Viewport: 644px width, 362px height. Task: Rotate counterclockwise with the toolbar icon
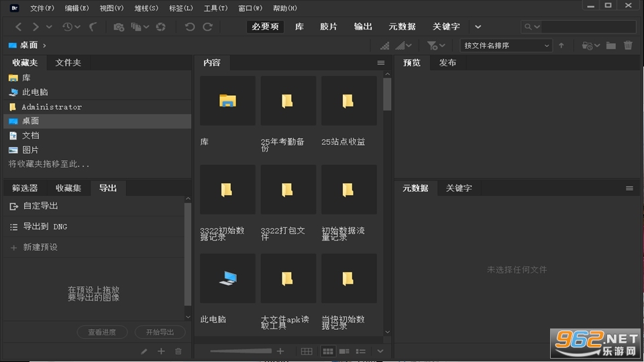point(189,27)
